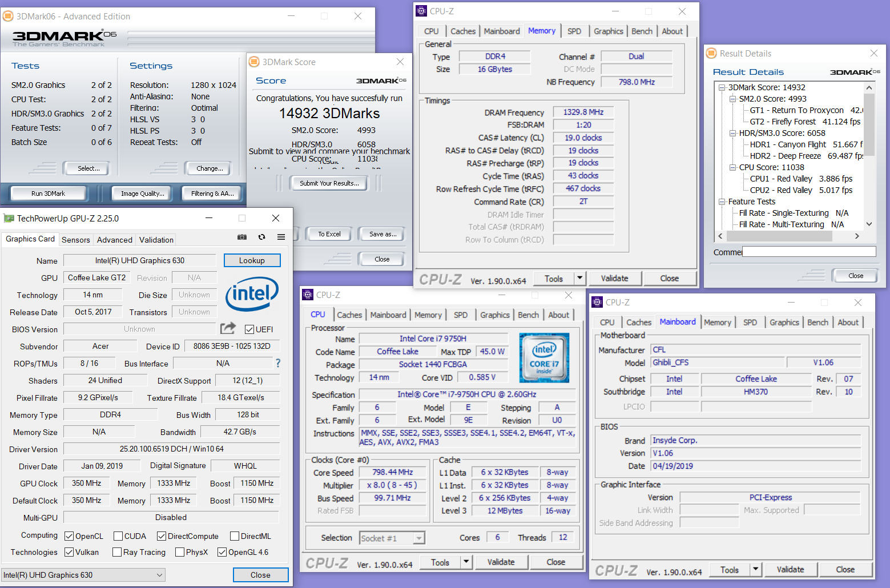Toggle the Vulkan checkbox
890x588 pixels.
click(69, 552)
